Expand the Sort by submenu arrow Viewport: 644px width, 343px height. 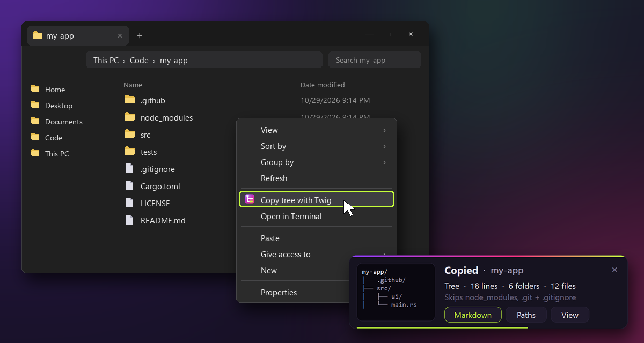tap(384, 146)
